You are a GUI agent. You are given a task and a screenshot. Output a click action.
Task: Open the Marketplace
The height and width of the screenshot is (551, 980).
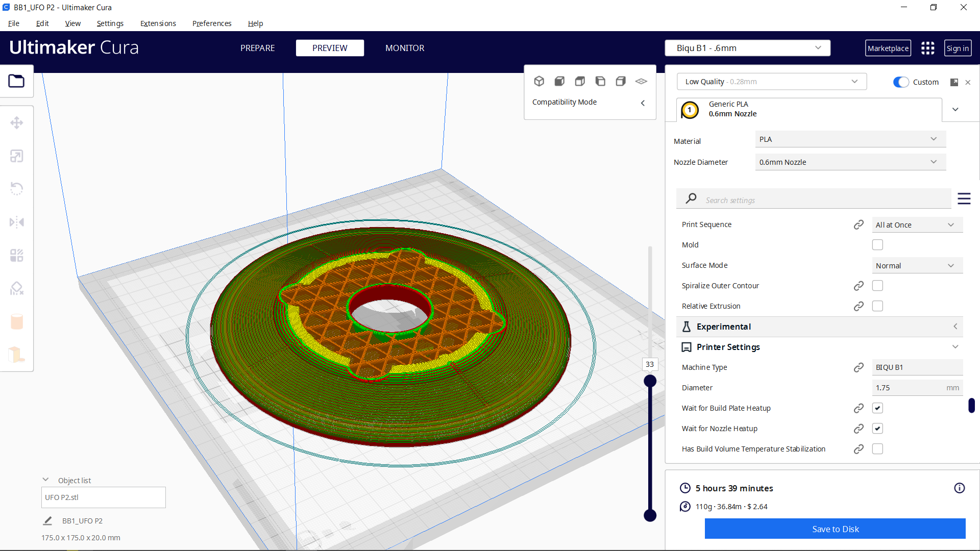(x=888, y=47)
